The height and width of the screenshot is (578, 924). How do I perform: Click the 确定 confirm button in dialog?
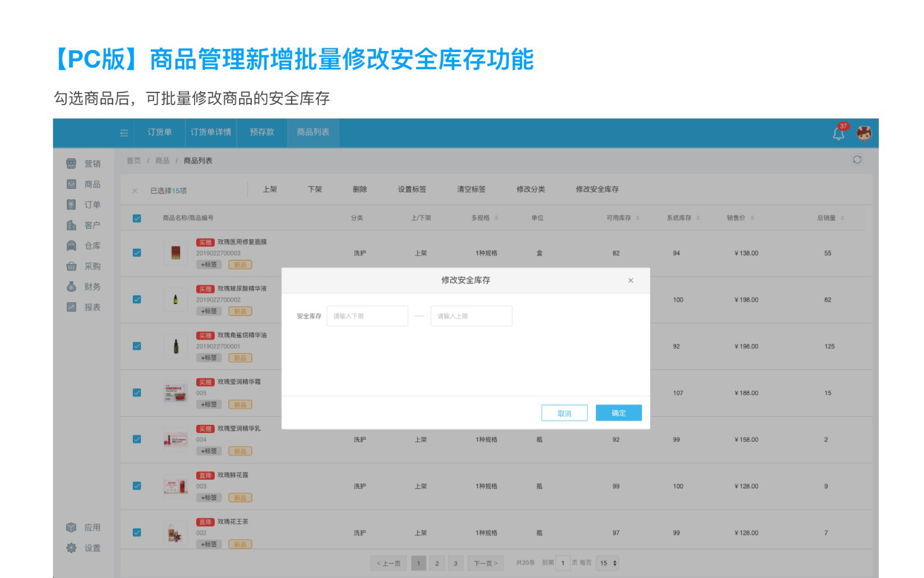pyautogui.click(x=619, y=413)
